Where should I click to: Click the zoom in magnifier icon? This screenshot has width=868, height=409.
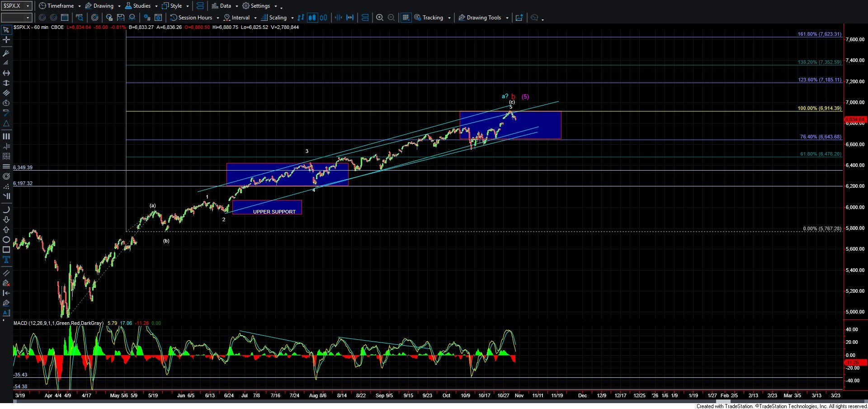pyautogui.click(x=380, y=18)
